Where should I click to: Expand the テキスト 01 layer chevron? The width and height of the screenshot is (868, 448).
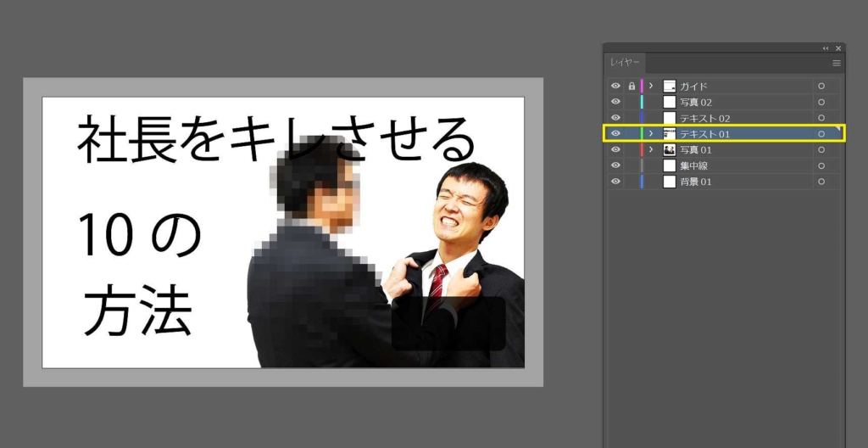(x=651, y=133)
